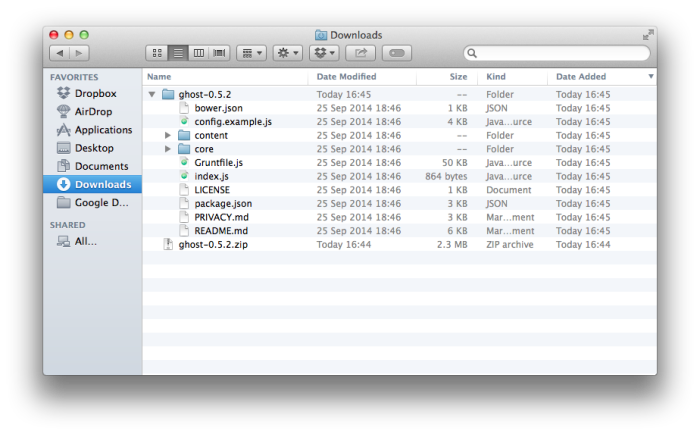Click the Document kind cell of LICENSE

(x=508, y=190)
